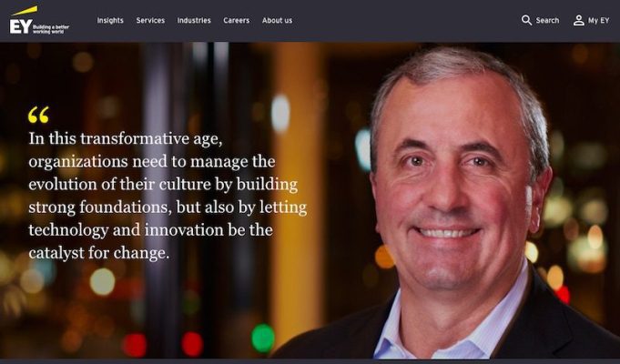Open the Insights menu
This screenshot has height=364, width=620.
point(110,21)
